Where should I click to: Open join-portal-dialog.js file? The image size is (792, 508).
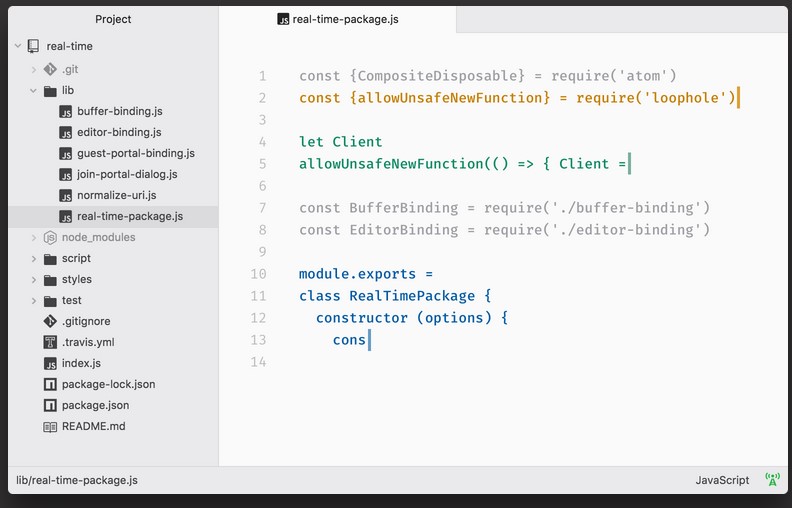(x=127, y=174)
